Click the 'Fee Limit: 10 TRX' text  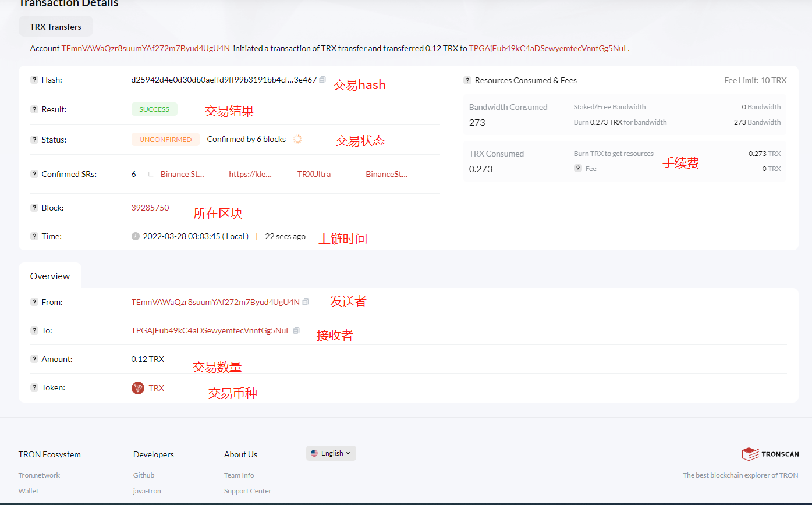[756, 80]
